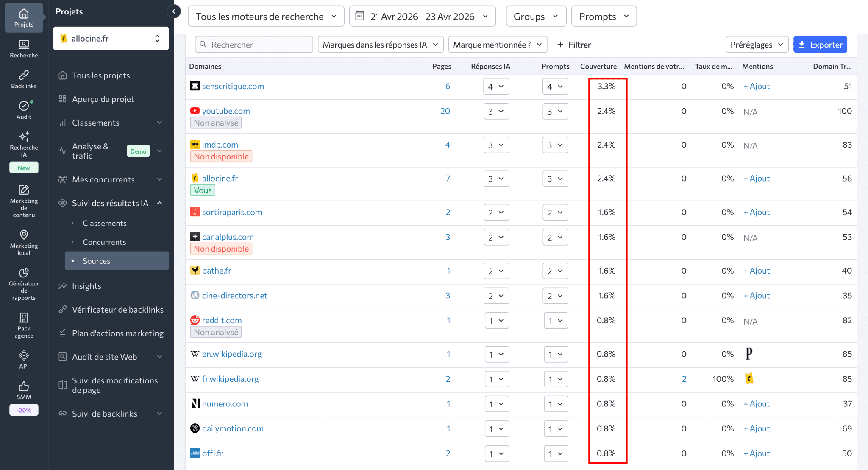Viewport: 868px width, 470px height.
Task: Click the Exporter button
Action: [820, 45]
